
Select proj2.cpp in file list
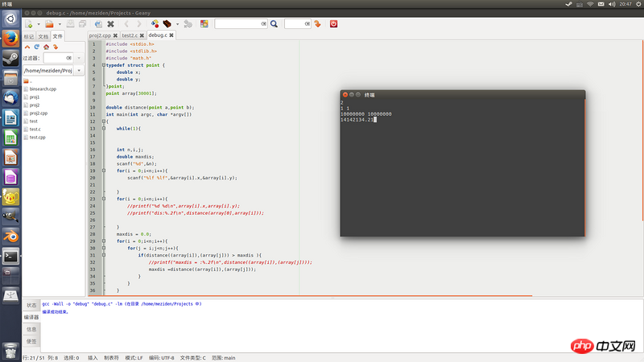click(38, 113)
